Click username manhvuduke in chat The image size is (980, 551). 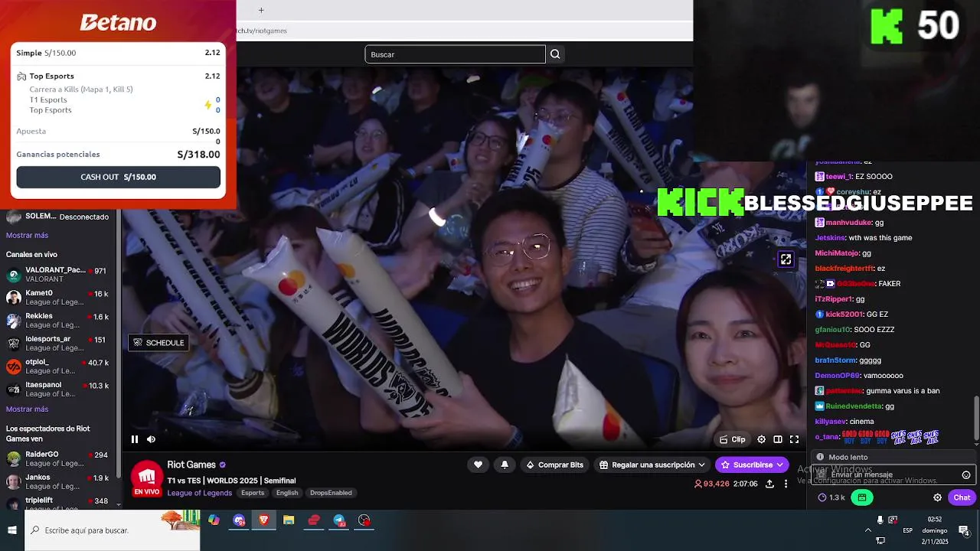848,223
